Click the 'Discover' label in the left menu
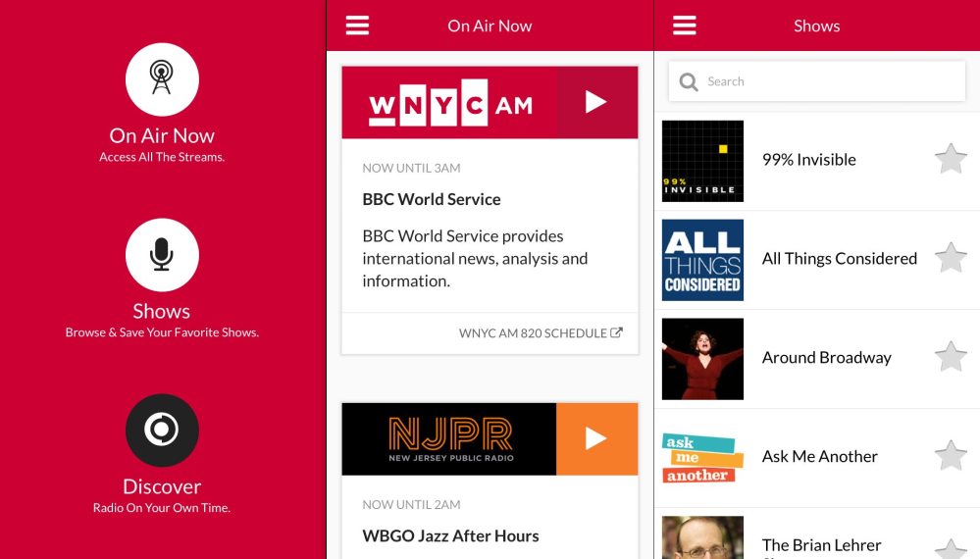 [x=162, y=486]
